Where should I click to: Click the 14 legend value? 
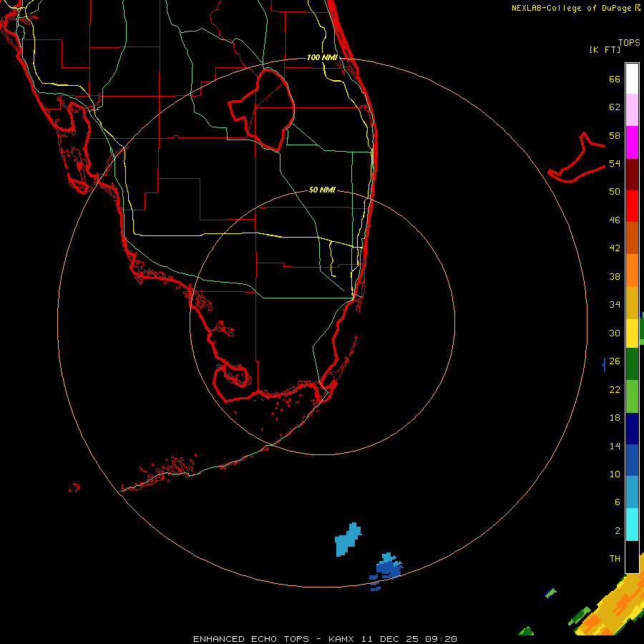(615, 446)
